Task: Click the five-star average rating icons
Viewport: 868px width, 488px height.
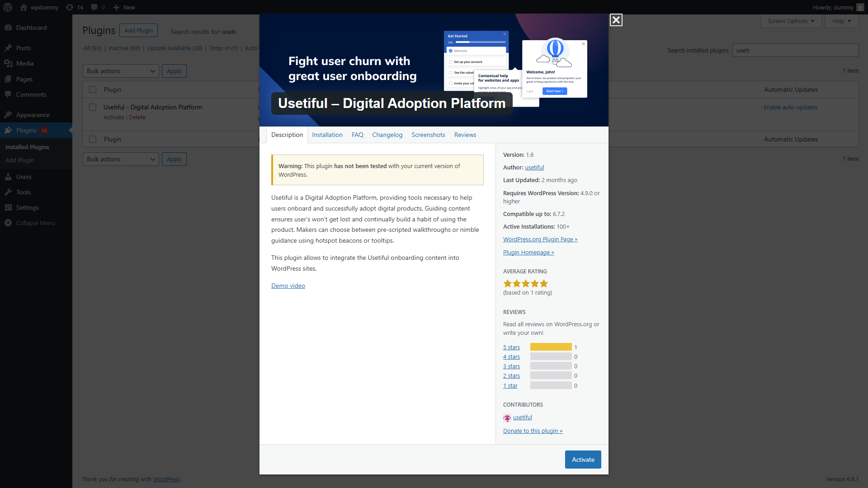Action: [526, 283]
